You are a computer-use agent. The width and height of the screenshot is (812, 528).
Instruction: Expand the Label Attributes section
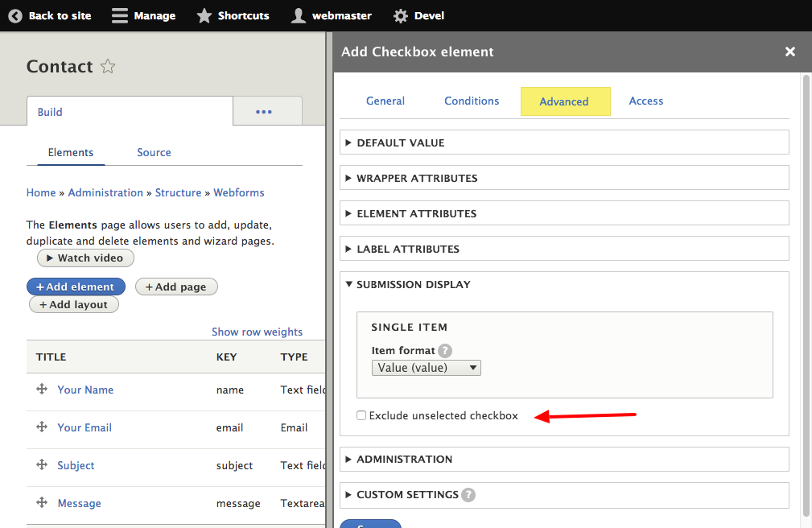(x=564, y=249)
